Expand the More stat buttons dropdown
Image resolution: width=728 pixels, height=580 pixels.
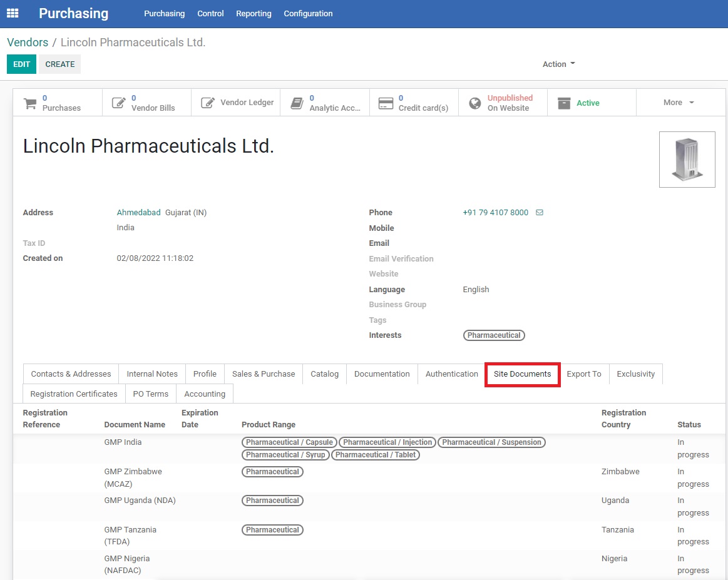pyautogui.click(x=679, y=103)
